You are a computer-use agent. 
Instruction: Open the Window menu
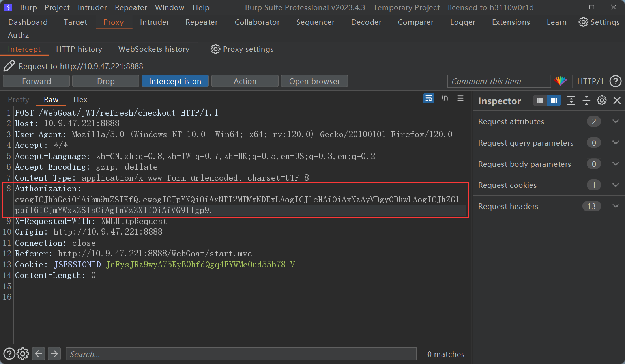170,7
